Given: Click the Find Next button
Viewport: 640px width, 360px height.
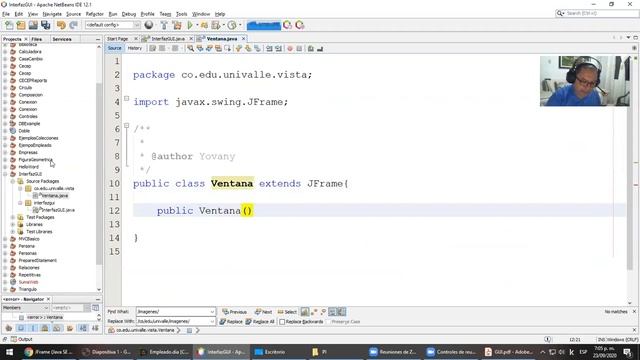Looking at the screenshot, I should point(263,312).
